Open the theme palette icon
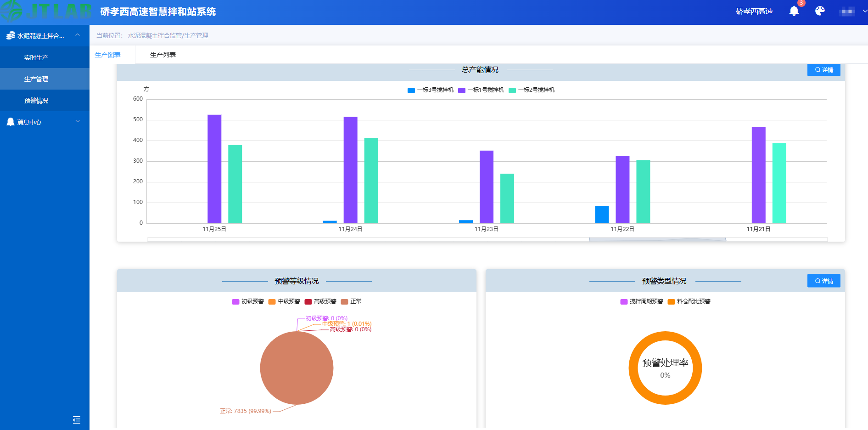This screenshot has width=868, height=430. tap(820, 11)
